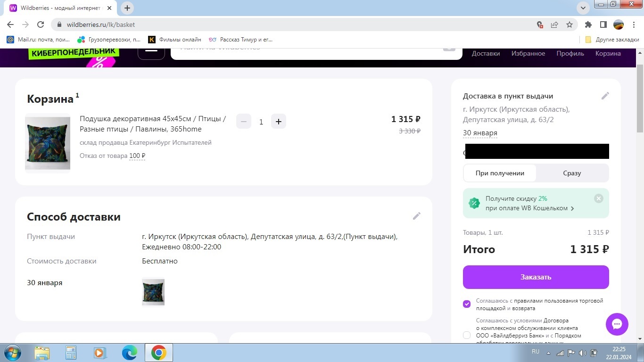This screenshot has width=644, height=362.
Task: Open the Избранное section
Action: 528,53
